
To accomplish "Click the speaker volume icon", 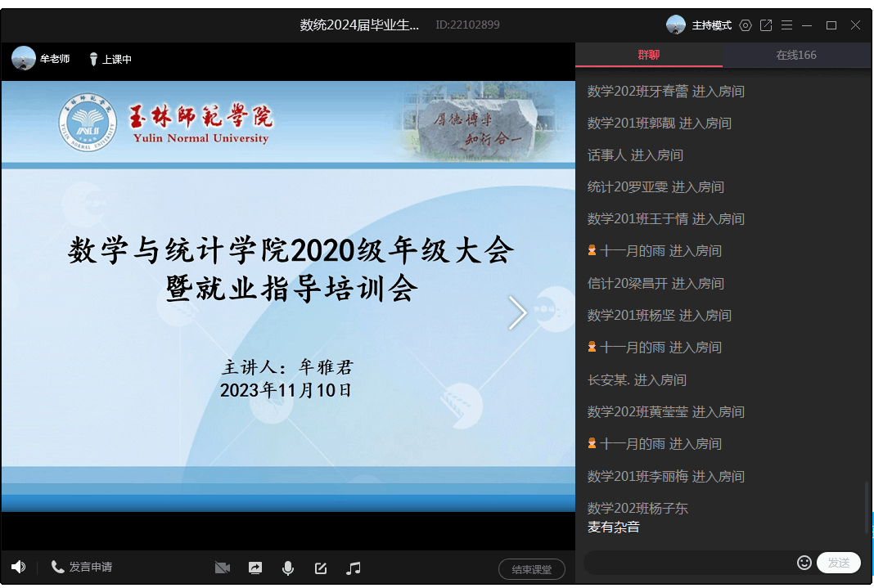I will pyautogui.click(x=18, y=567).
